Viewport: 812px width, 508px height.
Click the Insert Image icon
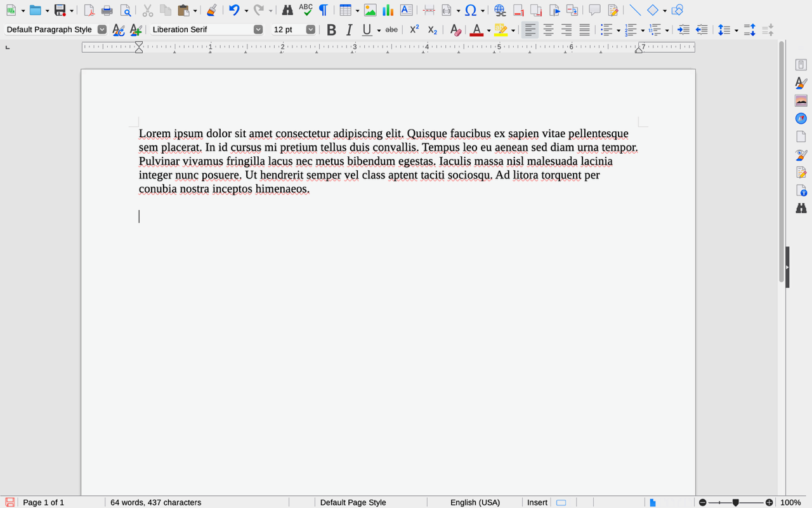coord(370,10)
